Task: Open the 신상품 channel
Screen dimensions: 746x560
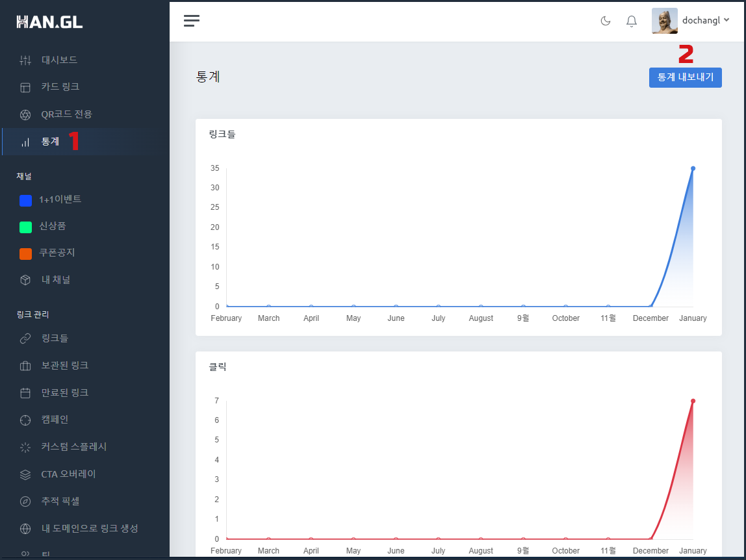Action: point(53,226)
